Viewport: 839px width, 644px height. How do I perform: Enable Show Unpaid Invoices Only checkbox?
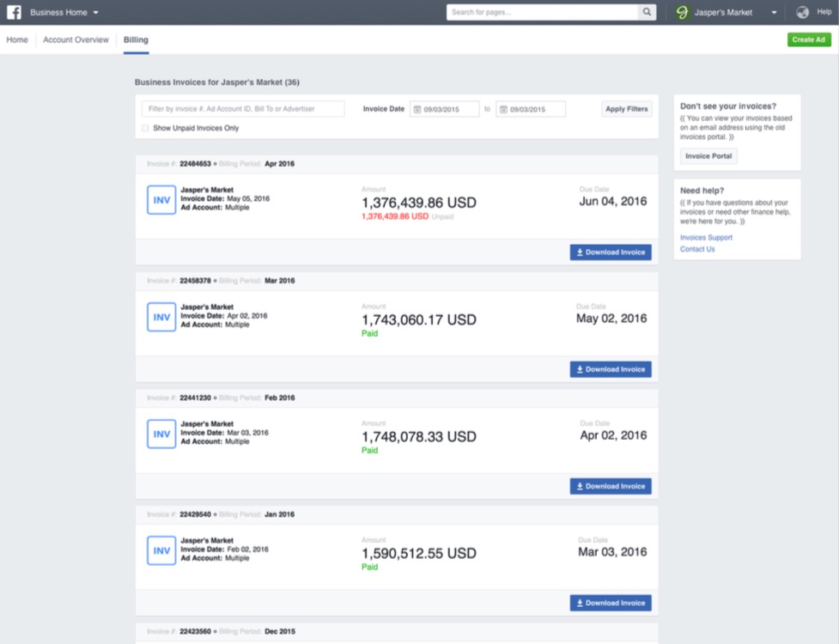(x=145, y=128)
